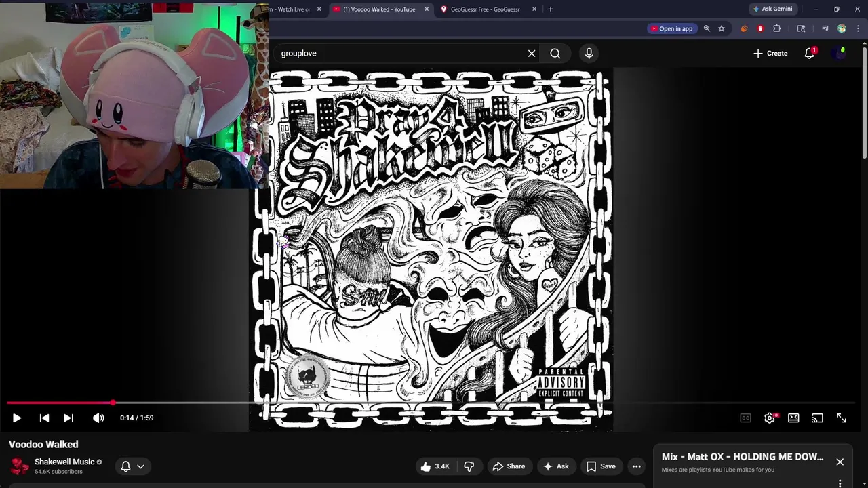Viewport: 868px width, 488px height.
Task: Open the mix panel three-dot options
Action: [x=840, y=483]
